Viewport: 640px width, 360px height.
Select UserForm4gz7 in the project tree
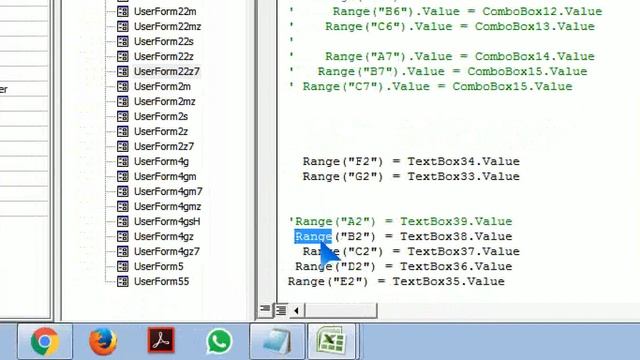(167, 251)
